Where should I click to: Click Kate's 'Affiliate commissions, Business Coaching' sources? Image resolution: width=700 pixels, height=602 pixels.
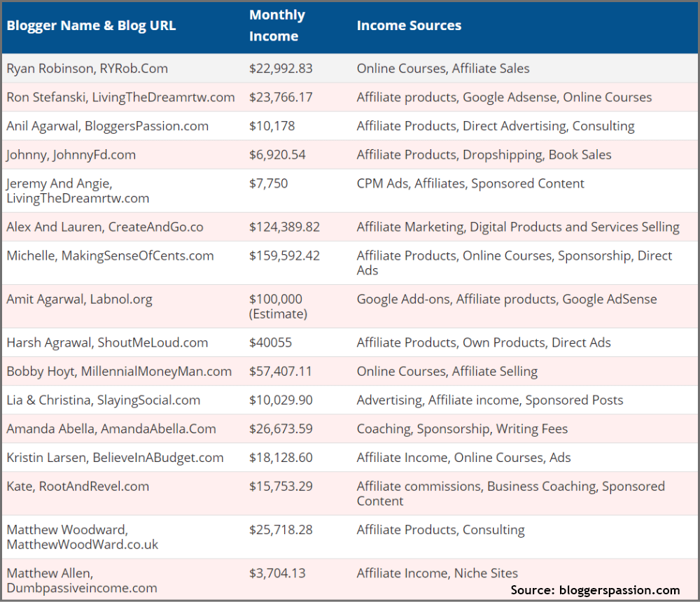(511, 493)
